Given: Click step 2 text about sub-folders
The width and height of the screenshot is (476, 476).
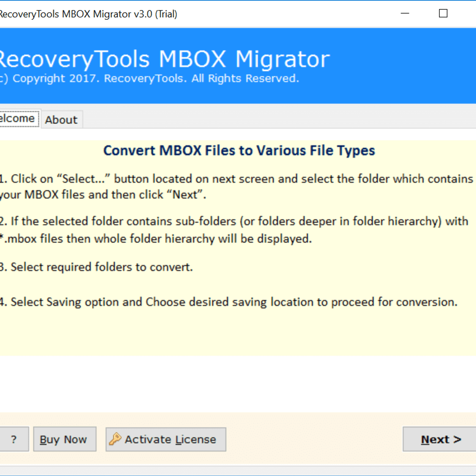Looking at the screenshot, I should tap(234, 230).
